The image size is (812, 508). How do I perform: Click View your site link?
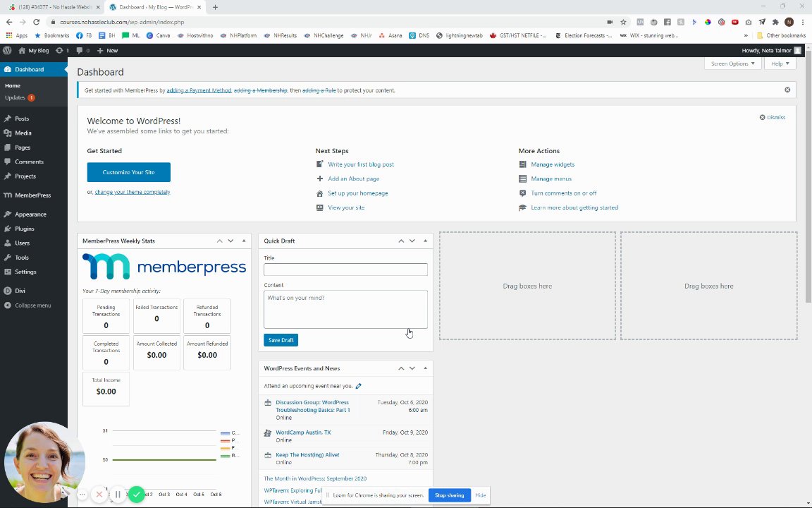(346, 207)
